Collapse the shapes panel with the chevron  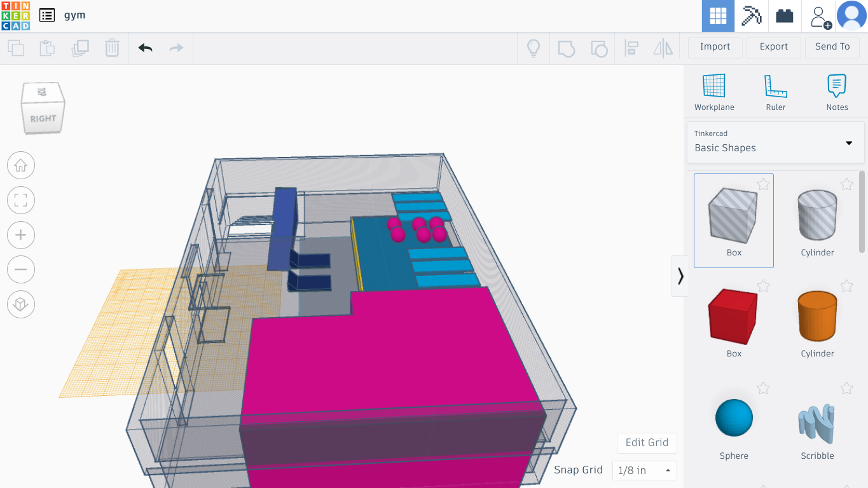[x=680, y=276]
